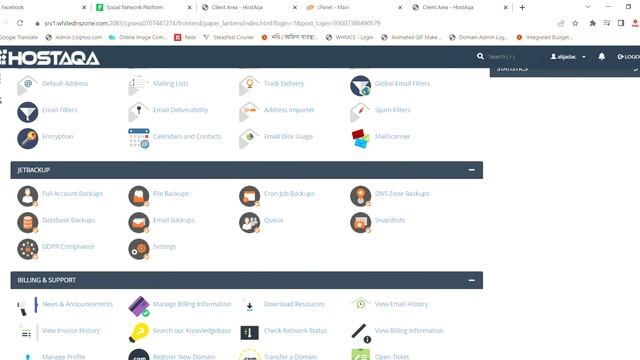Open the Cron Job Backups icon
The height and width of the screenshot is (360, 640).
tap(249, 196)
